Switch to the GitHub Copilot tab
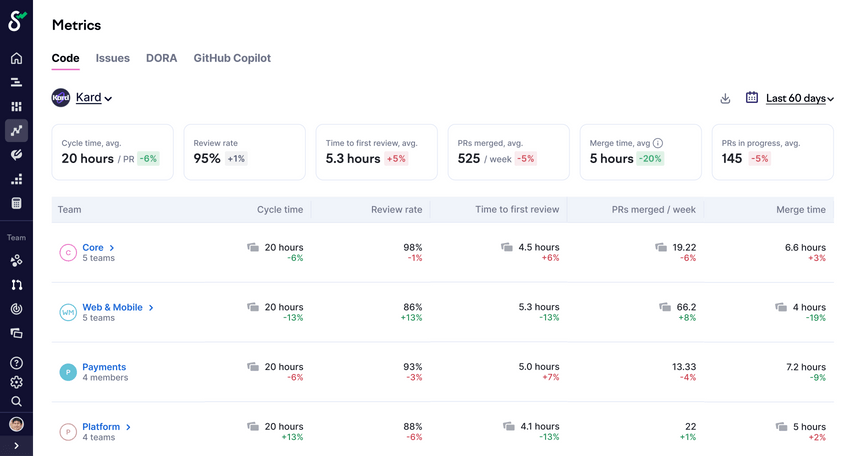The width and height of the screenshot is (868, 456). click(232, 58)
